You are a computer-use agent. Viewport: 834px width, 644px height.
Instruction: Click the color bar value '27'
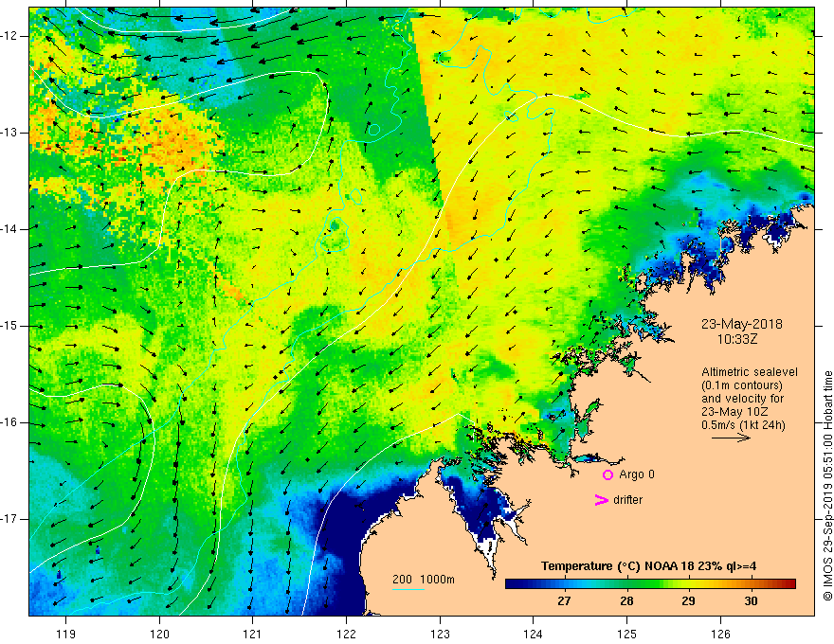pos(564,601)
